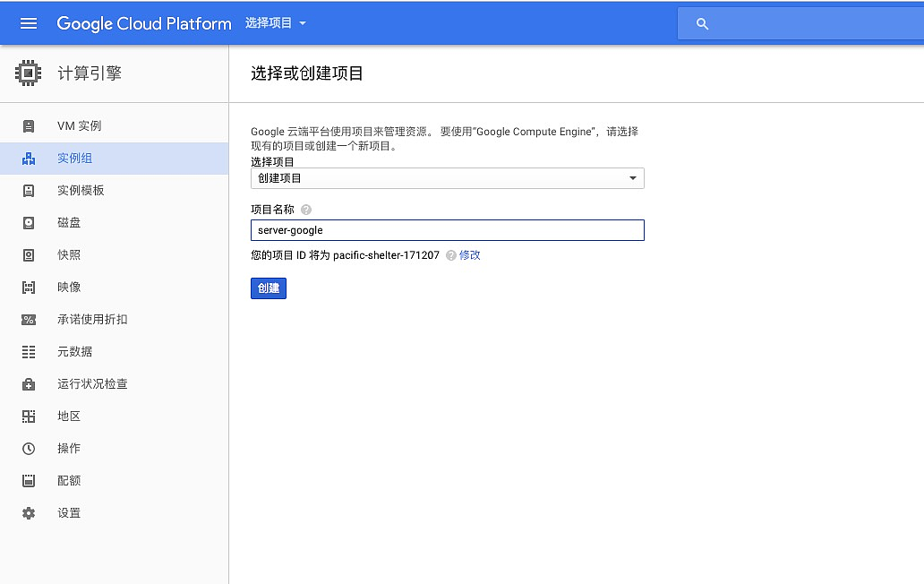
Task: Click the help icon next to project ID
Action: [450, 255]
